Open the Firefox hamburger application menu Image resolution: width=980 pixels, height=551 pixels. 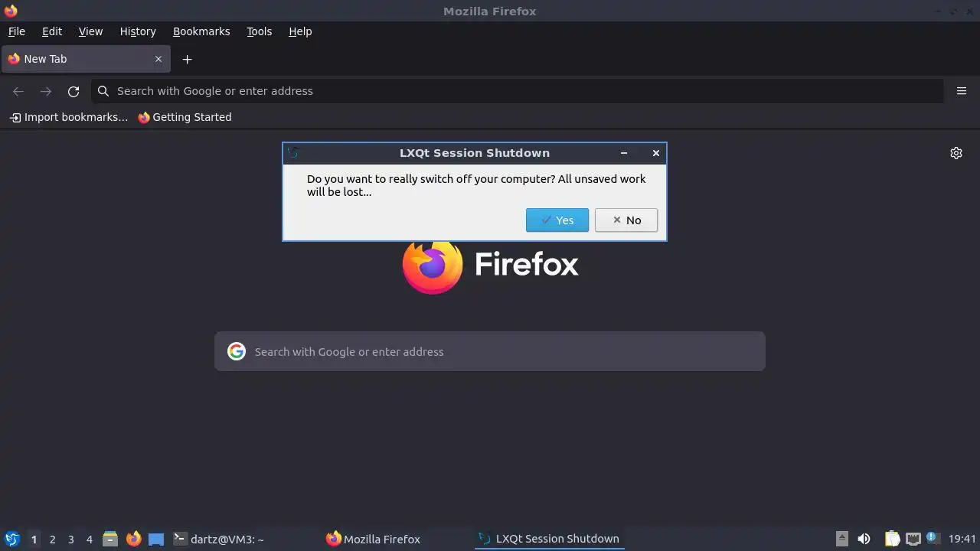point(962,91)
